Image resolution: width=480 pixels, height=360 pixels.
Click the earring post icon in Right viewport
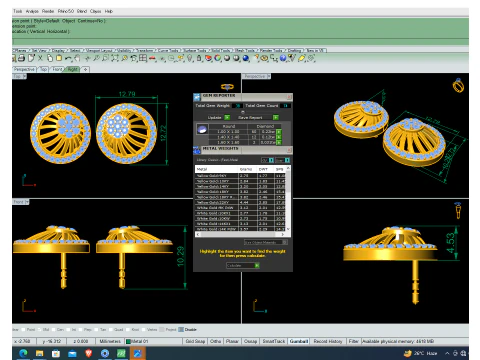point(458,210)
